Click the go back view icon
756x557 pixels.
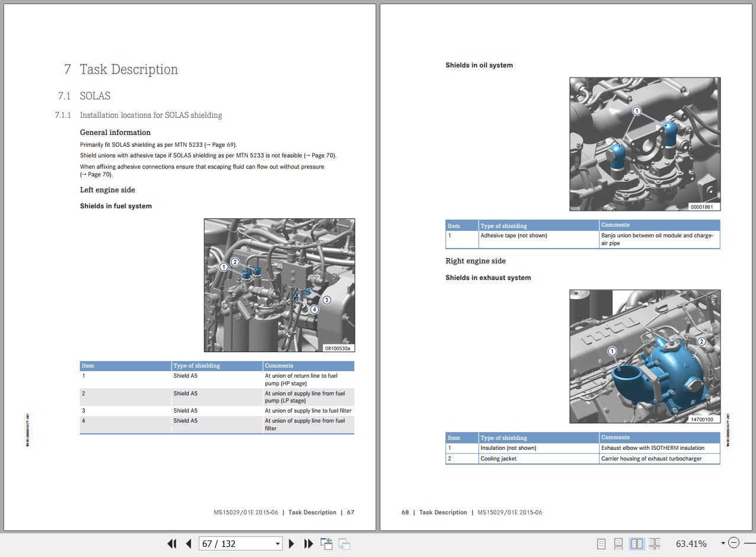tap(326, 543)
